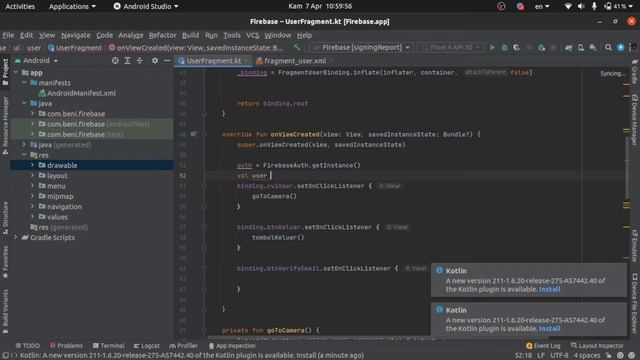Open Project panel gear options

point(155,60)
